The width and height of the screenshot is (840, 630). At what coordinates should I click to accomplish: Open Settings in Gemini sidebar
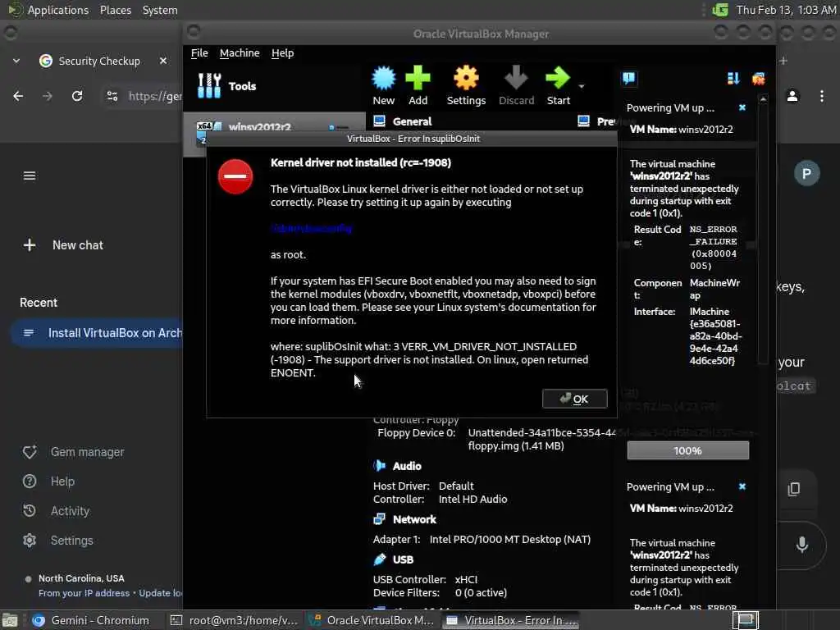tap(58, 541)
